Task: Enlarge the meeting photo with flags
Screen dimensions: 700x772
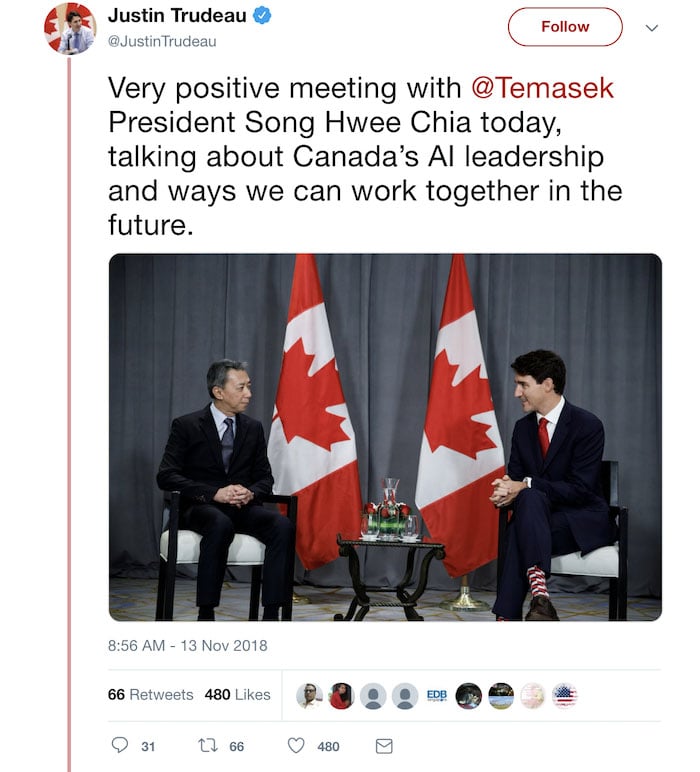Action: [x=385, y=437]
